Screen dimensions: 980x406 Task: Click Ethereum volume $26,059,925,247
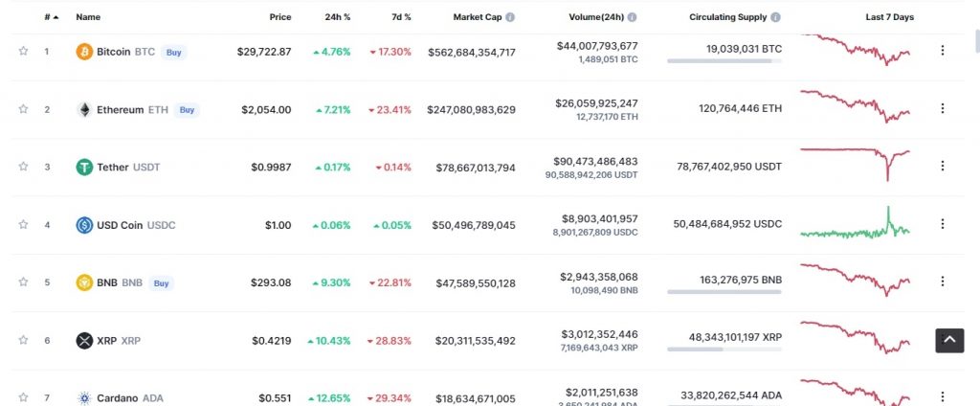(x=596, y=103)
